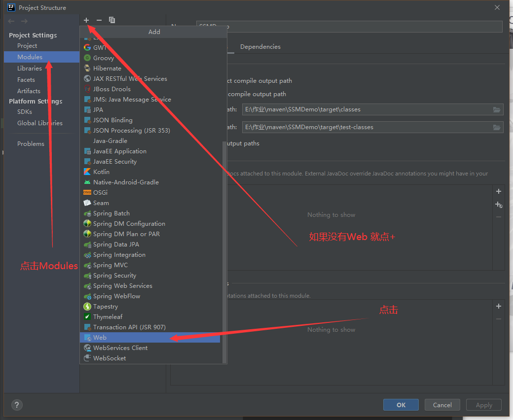Select JavaEE Security entry

150,162
